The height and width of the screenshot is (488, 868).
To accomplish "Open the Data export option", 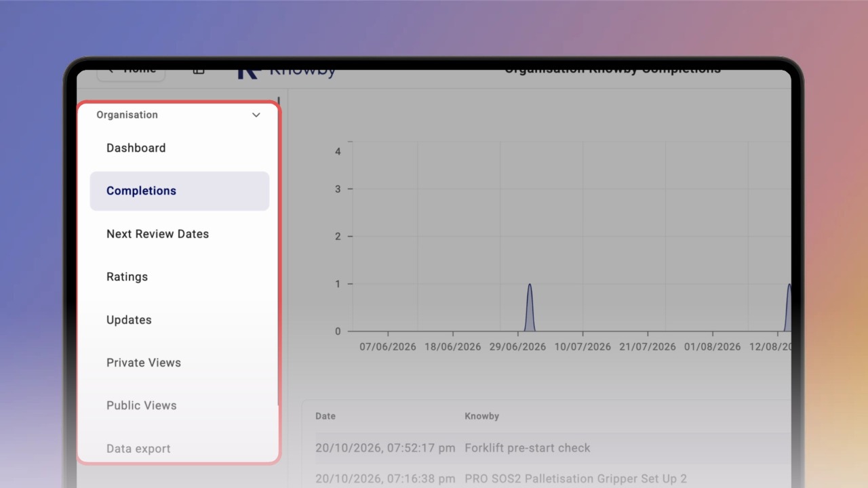I will tap(138, 449).
